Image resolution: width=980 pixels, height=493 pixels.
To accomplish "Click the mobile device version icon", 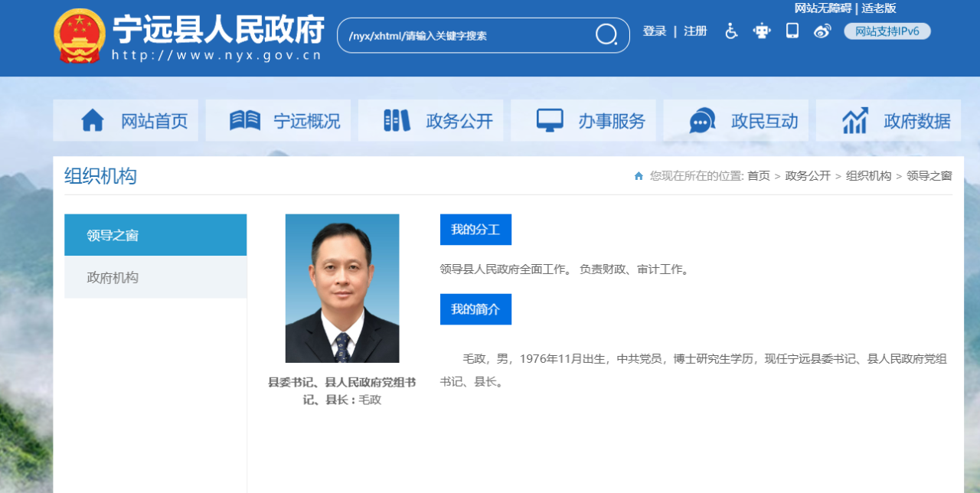I will (792, 31).
